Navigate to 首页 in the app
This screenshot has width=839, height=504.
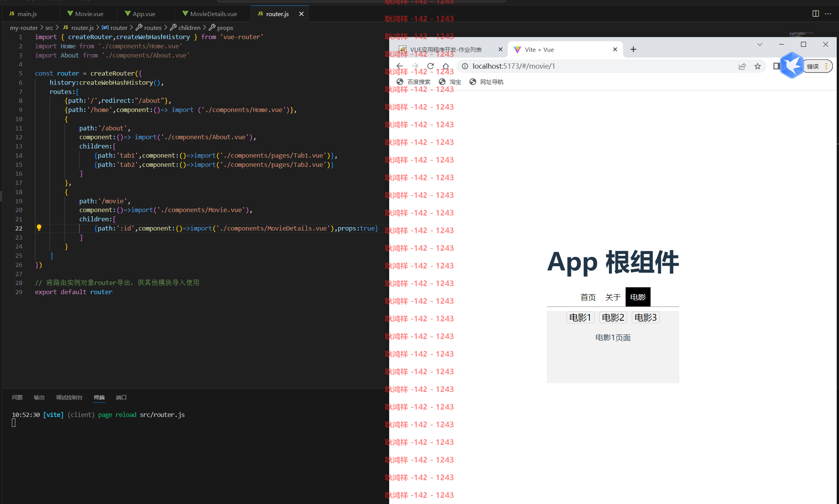pyautogui.click(x=588, y=297)
